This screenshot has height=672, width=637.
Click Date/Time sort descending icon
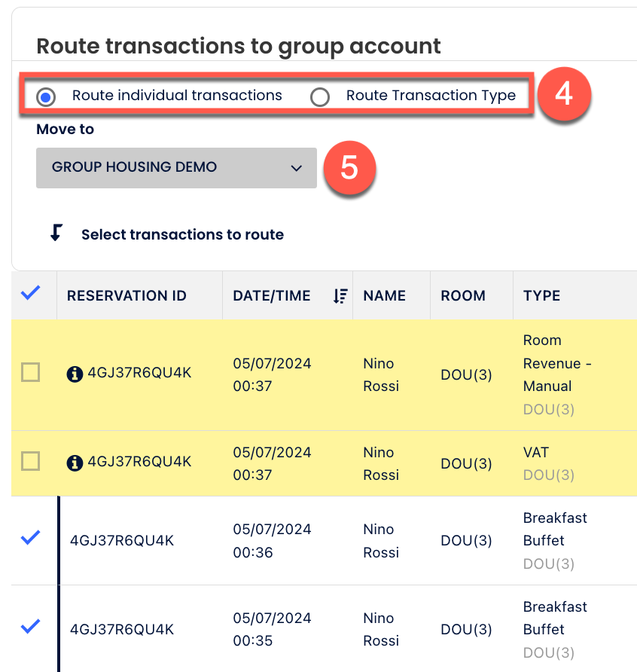[340, 296]
